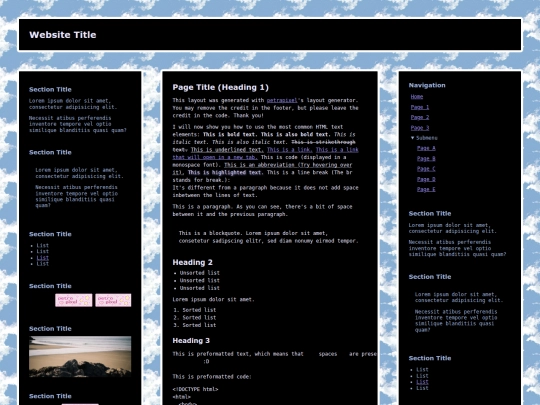Click the Website Title header text

point(63,35)
